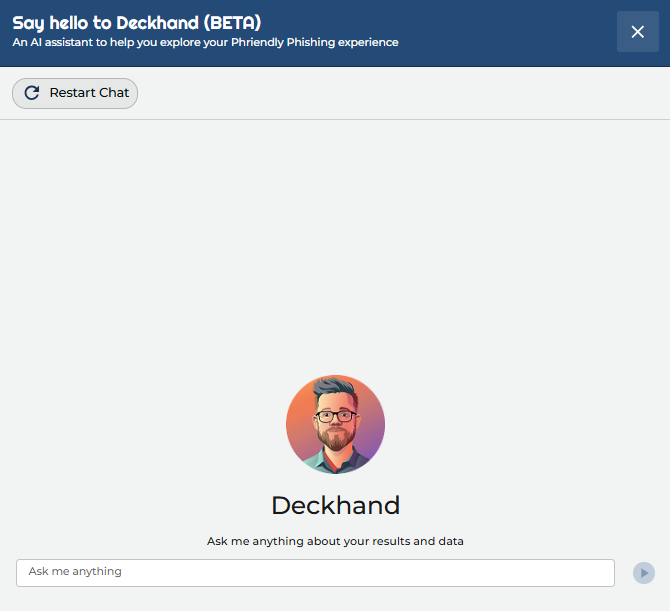This screenshot has height=611, width=670.
Task: Click the 'Restart Chat' label text
Action: coord(89,93)
